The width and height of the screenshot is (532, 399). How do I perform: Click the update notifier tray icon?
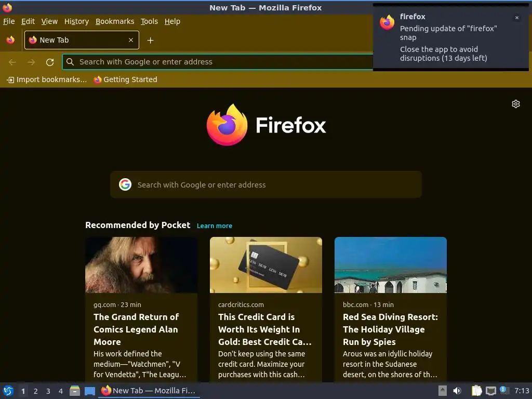[504, 390]
